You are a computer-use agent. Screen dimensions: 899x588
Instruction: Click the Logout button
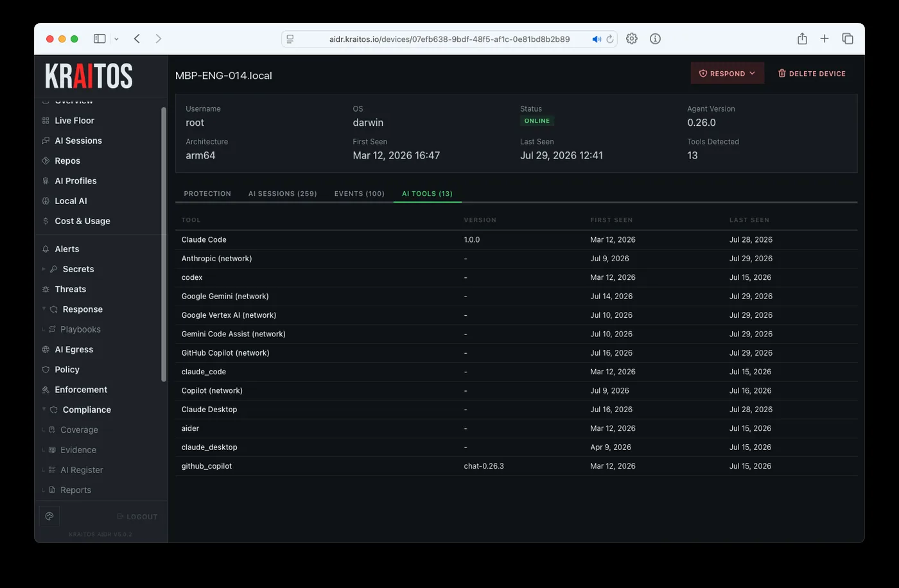tap(137, 517)
